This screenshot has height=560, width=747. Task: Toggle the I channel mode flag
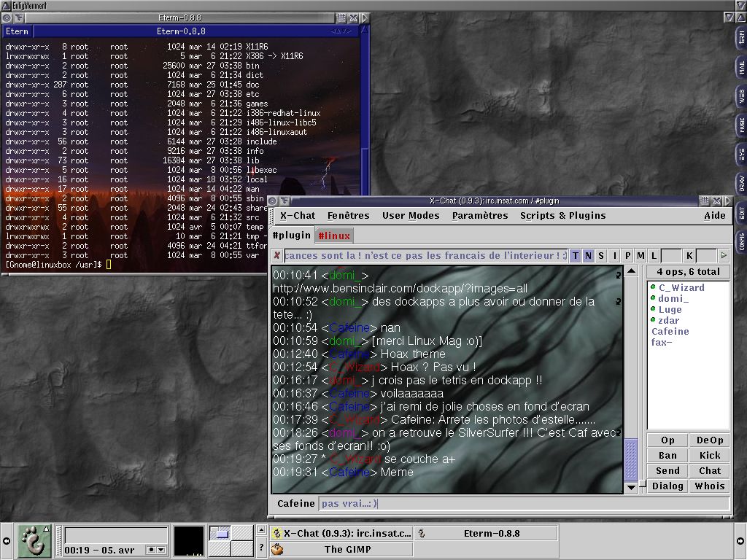(x=614, y=256)
